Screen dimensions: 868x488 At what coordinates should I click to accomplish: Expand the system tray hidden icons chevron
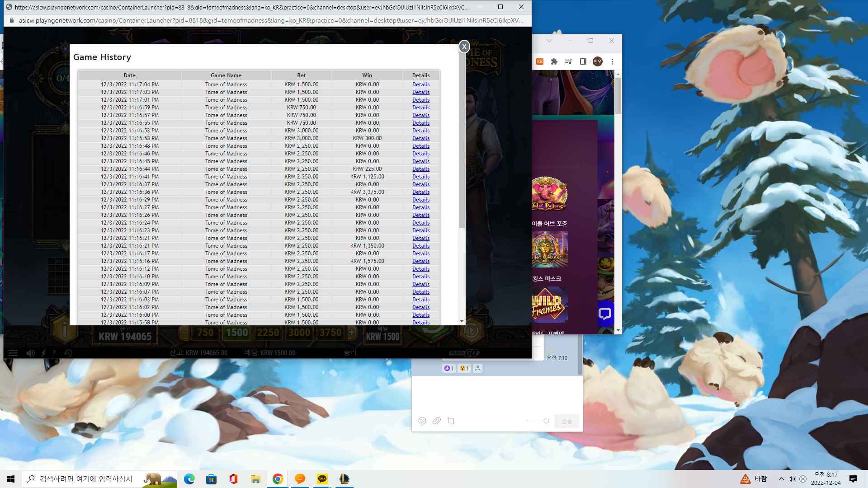[781, 479]
